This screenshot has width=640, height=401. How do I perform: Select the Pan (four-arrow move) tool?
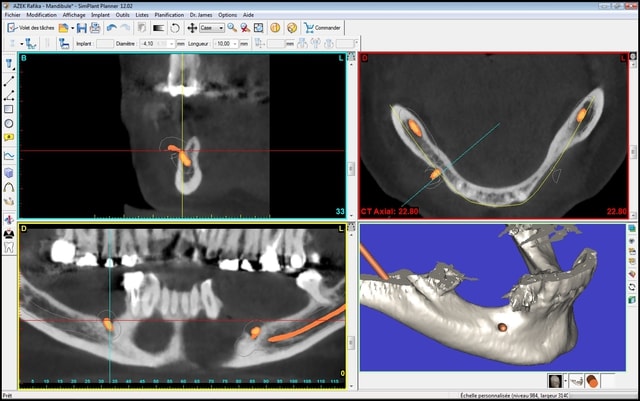pos(192,28)
